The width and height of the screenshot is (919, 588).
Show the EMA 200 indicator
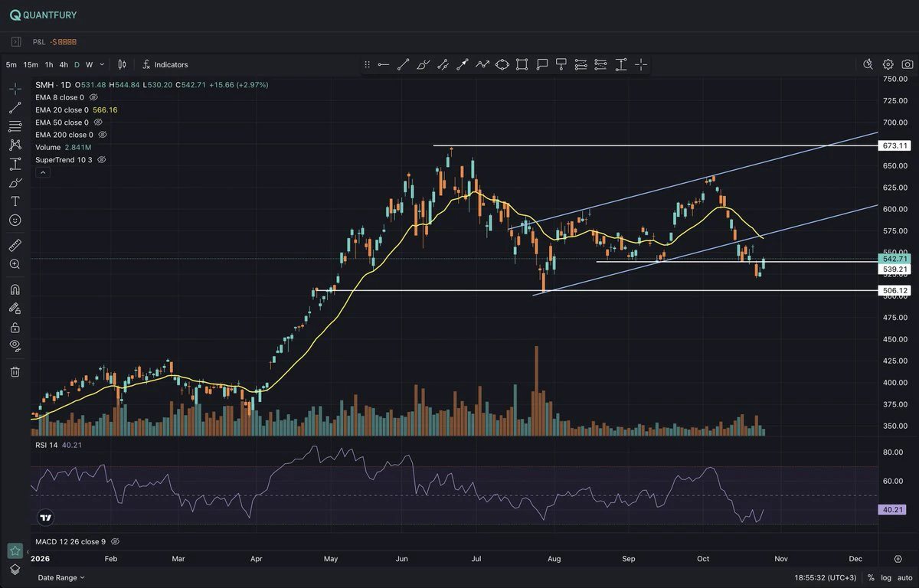pos(103,135)
